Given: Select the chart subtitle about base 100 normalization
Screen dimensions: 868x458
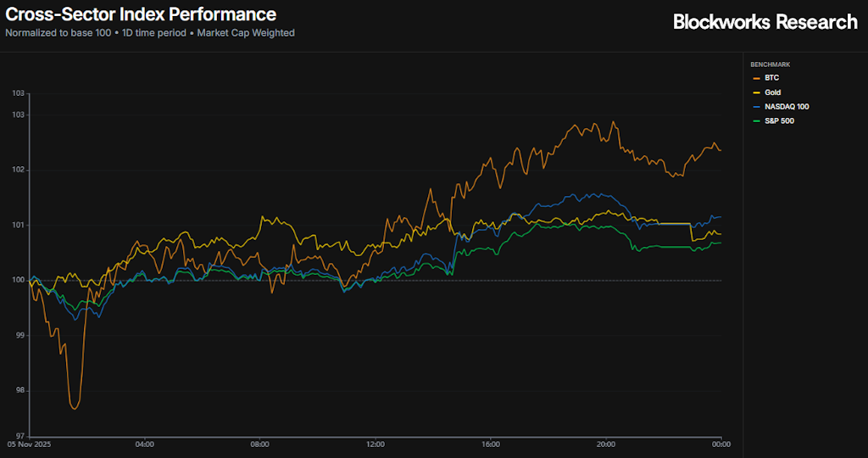Looking at the screenshot, I should click(150, 33).
